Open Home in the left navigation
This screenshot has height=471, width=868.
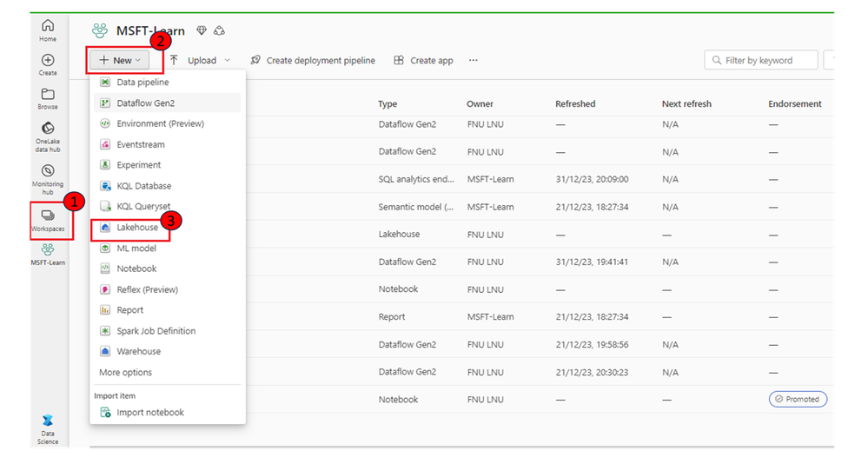48,30
